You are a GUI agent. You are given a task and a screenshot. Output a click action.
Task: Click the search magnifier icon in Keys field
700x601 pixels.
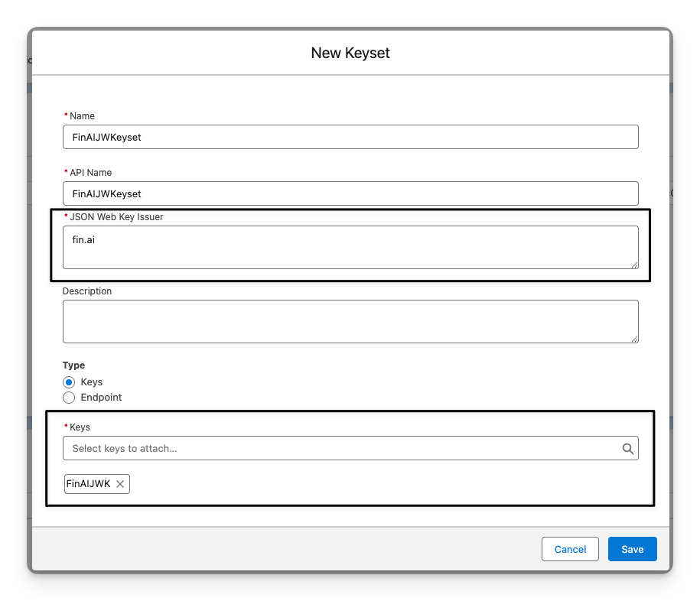click(x=627, y=449)
